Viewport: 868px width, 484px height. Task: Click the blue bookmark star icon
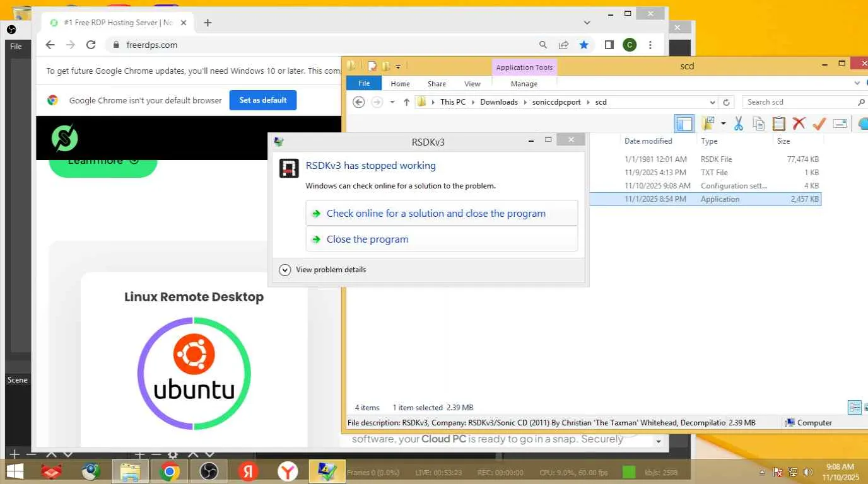pos(584,45)
